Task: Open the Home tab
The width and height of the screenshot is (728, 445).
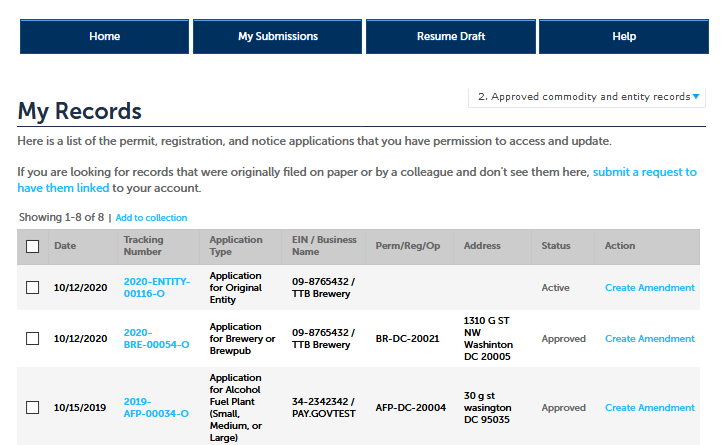Action: (x=104, y=37)
